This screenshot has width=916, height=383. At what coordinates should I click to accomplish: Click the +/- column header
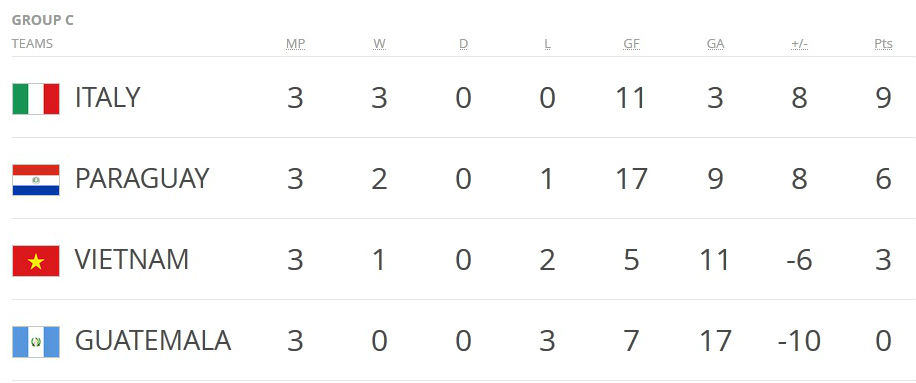[799, 44]
